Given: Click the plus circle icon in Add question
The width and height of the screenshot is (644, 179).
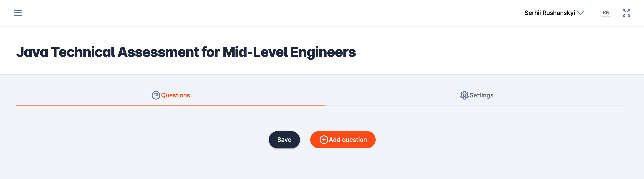Looking at the screenshot, I should pos(324,140).
